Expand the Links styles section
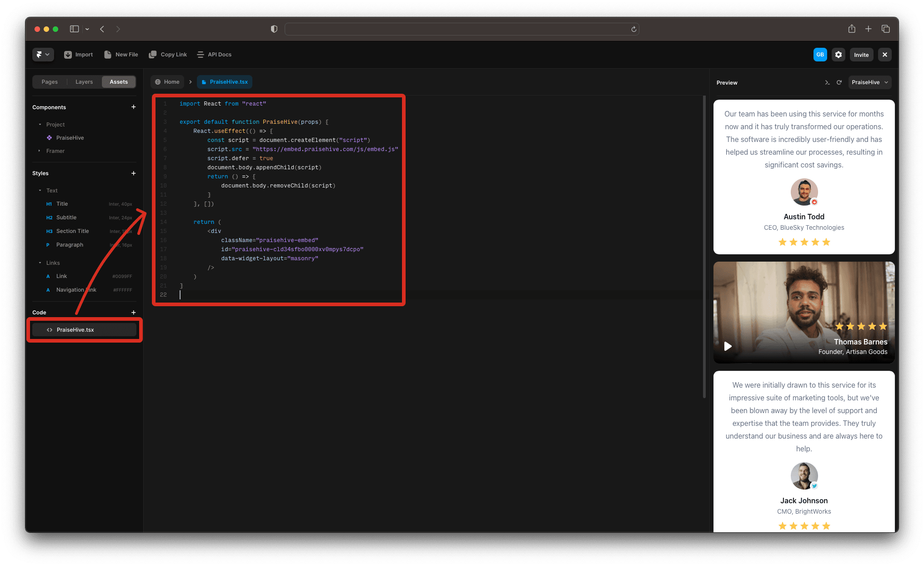924x566 pixels. [x=40, y=262]
